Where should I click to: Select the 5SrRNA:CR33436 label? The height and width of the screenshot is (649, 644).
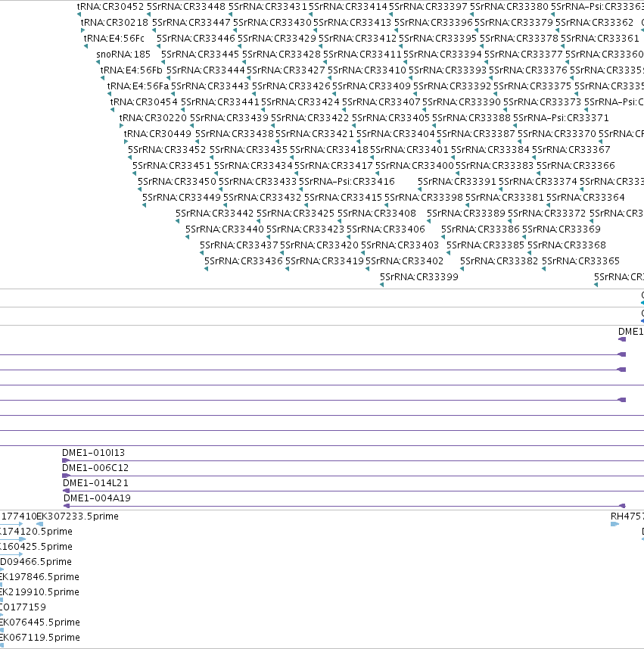click(244, 261)
